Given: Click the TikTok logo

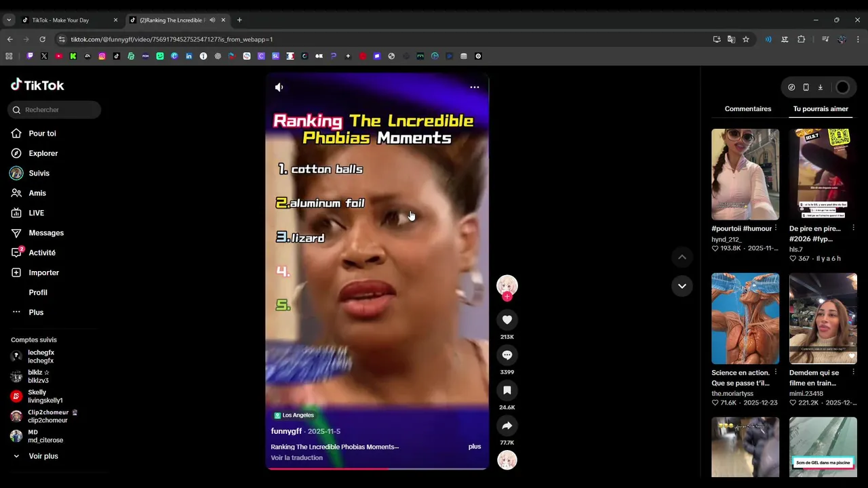Looking at the screenshot, I should click(x=37, y=85).
